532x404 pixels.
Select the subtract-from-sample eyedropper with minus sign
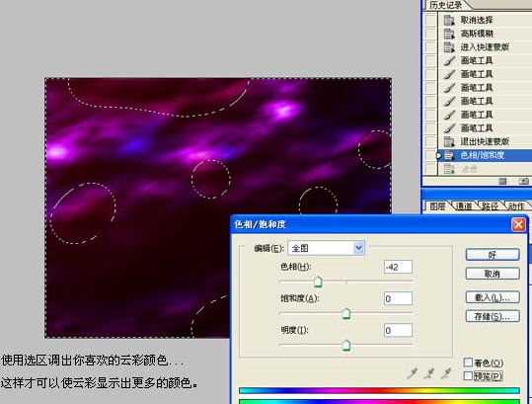[x=446, y=373]
